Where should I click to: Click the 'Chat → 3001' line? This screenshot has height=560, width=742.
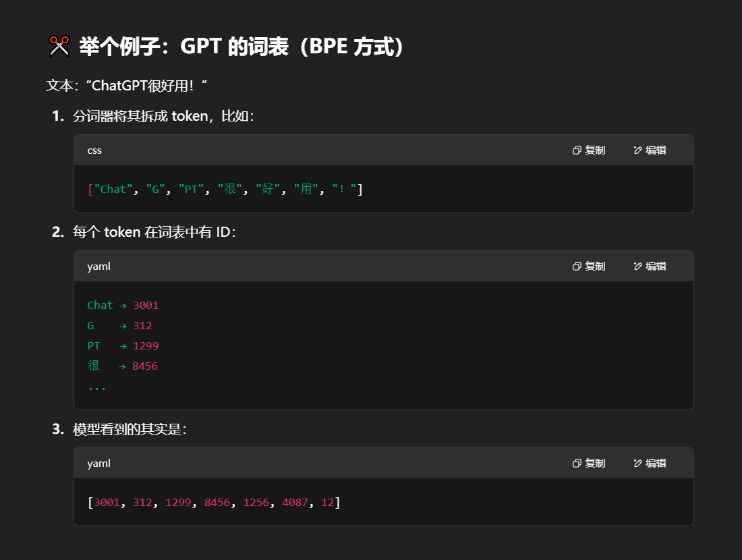pos(123,306)
